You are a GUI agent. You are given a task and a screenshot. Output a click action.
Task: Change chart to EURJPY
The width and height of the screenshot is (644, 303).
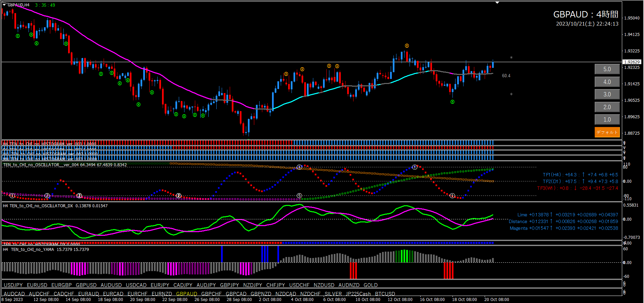tap(160, 285)
